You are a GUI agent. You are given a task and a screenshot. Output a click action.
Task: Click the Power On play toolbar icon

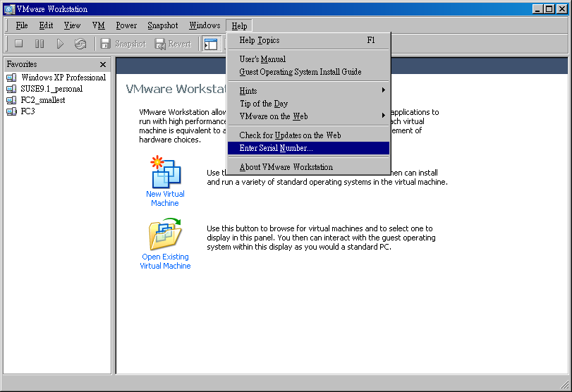point(60,44)
